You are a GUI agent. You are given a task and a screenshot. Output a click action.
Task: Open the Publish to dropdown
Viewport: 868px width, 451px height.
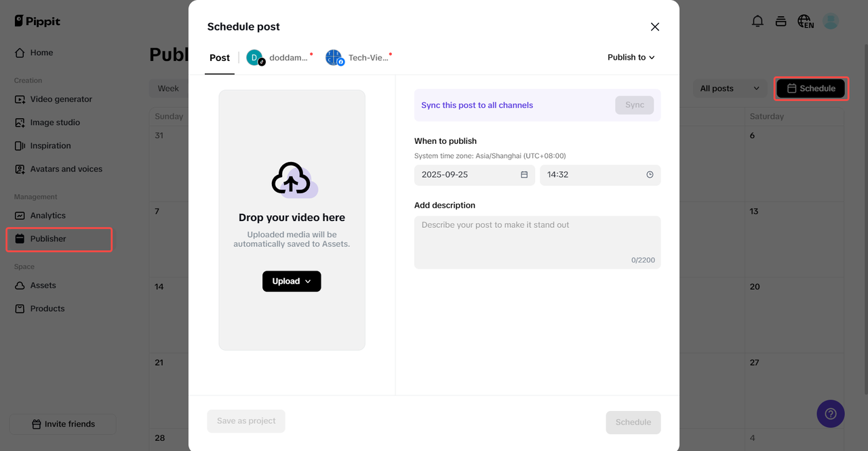tap(631, 58)
